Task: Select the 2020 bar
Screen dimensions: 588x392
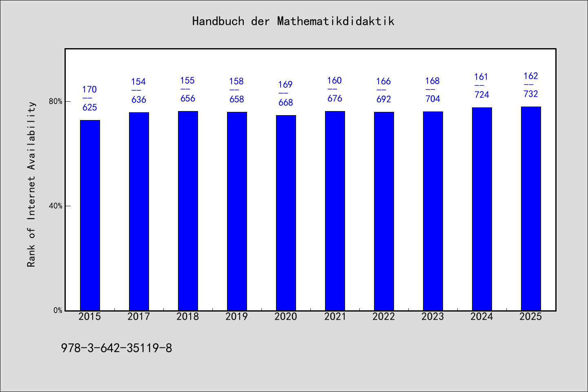Action: 286,213
